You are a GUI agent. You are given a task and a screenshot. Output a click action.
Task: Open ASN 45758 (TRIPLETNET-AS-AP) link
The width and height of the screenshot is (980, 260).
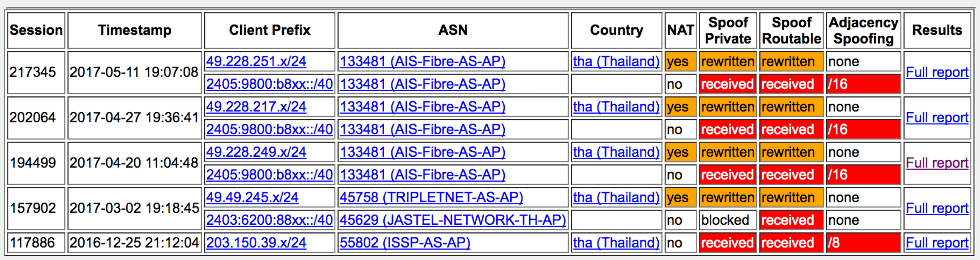click(x=431, y=198)
